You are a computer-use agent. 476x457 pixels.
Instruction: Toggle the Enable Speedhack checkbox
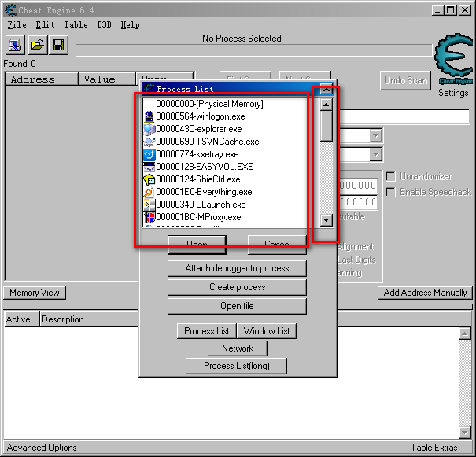point(391,192)
